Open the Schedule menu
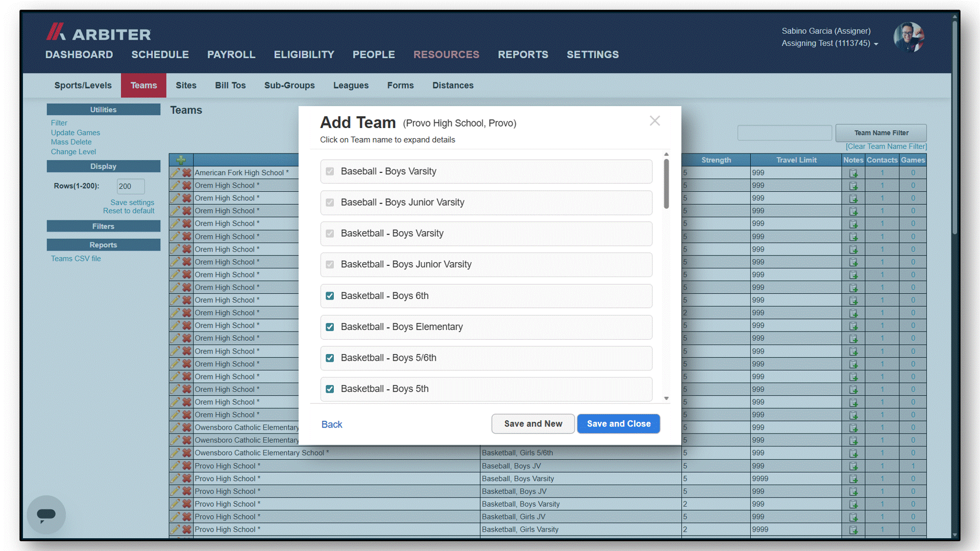Viewport: 980px width, 551px height. pyautogui.click(x=160, y=55)
